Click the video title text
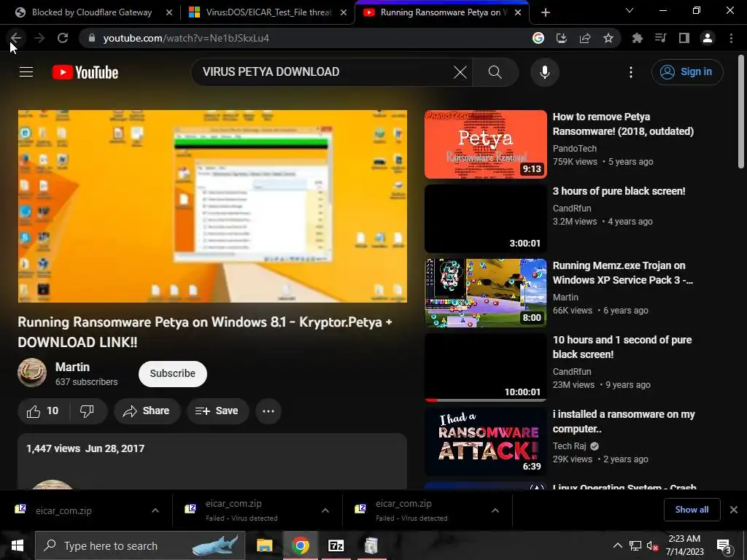The width and height of the screenshot is (747, 560). point(205,332)
